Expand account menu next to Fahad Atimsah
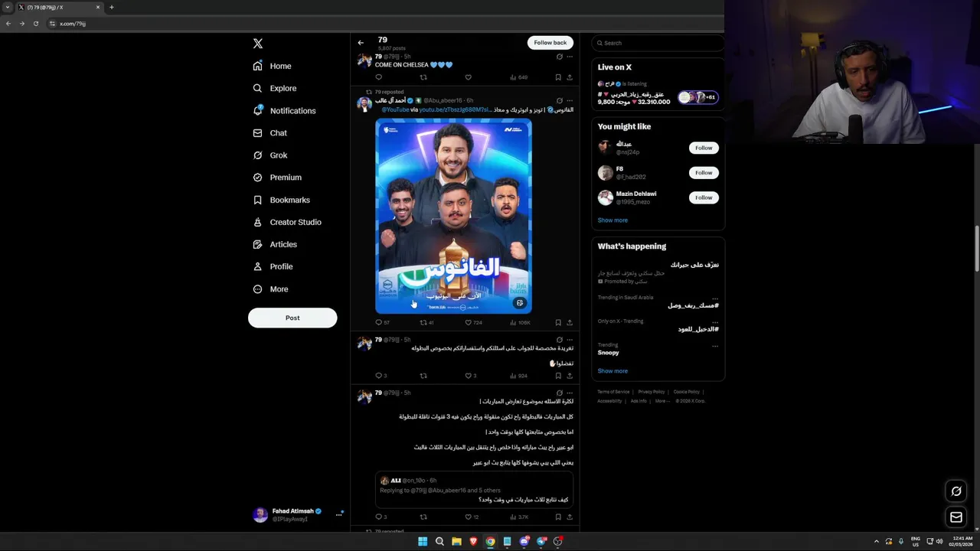The height and width of the screenshot is (551, 980). [x=338, y=515]
